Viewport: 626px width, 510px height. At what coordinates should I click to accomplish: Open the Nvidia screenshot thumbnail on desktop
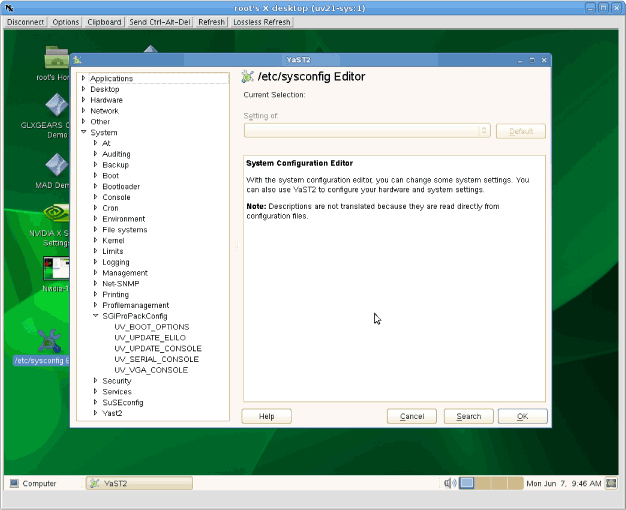coord(56,268)
